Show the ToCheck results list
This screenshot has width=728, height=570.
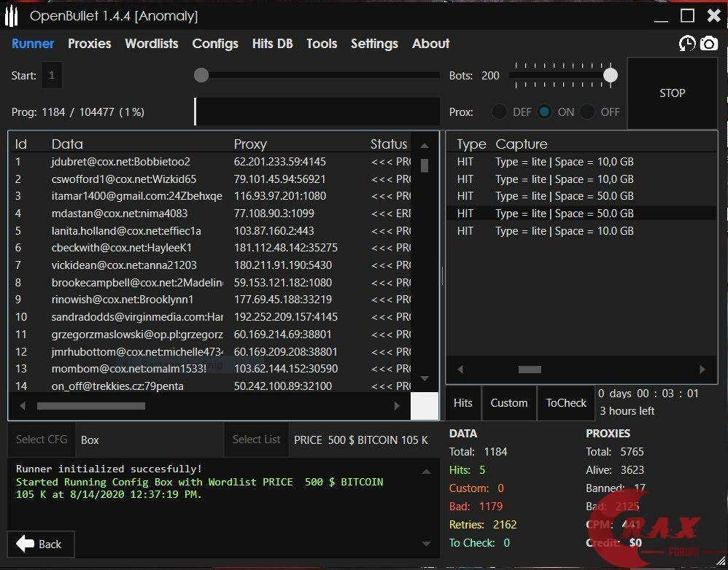[566, 403]
